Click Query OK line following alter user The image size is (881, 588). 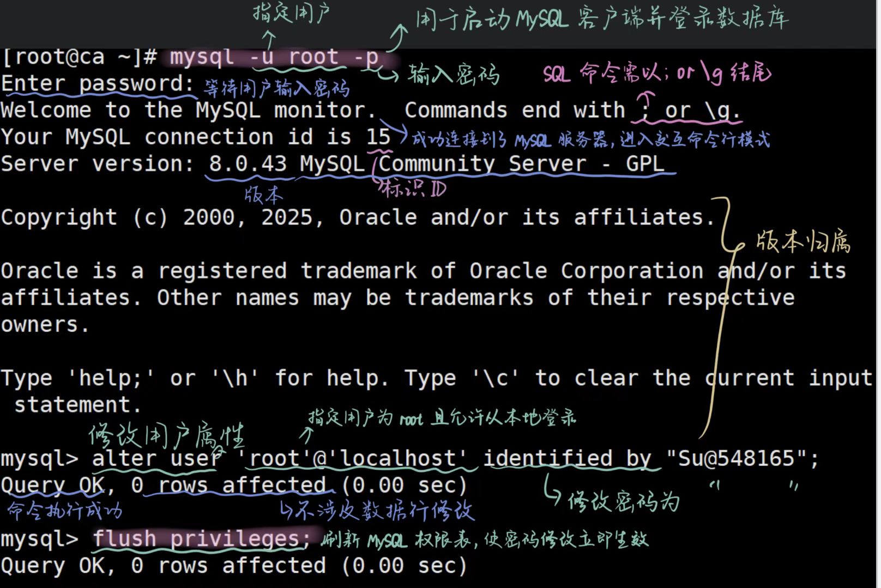click(234, 485)
